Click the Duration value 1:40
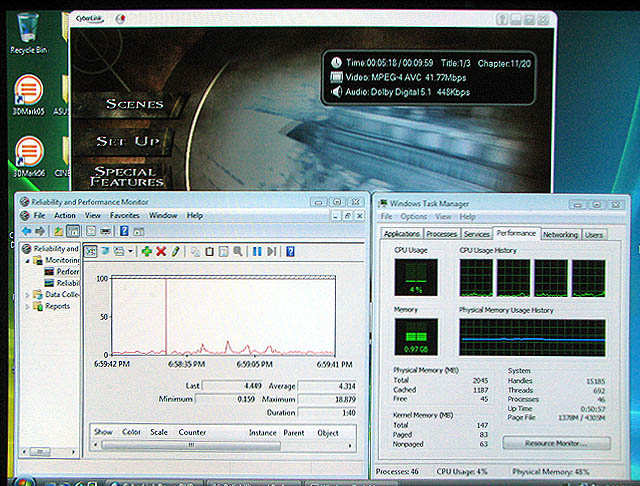The image size is (640, 486). pos(327,413)
